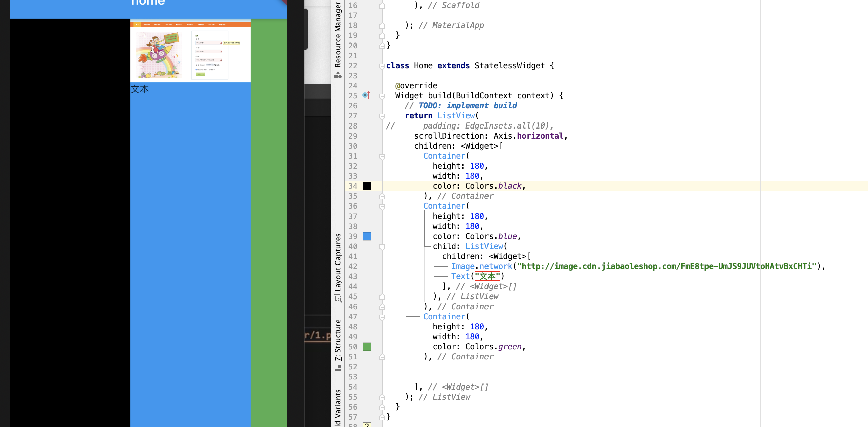The image size is (868, 427).
Task: Collapse the return ListView block at line 27
Action: (x=382, y=116)
